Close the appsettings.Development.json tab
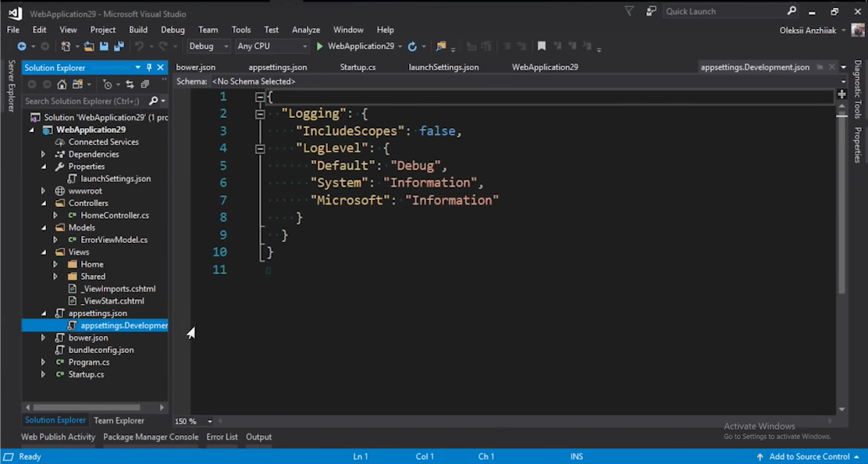 coord(831,67)
